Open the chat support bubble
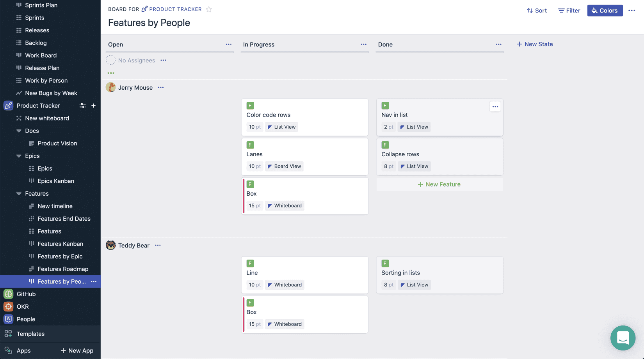 click(623, 338)
